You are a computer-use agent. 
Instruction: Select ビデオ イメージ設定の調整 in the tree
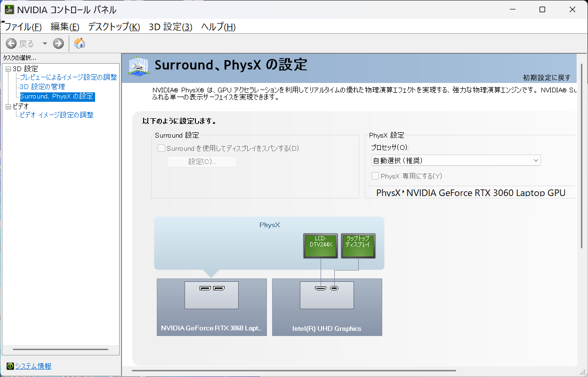56,115
